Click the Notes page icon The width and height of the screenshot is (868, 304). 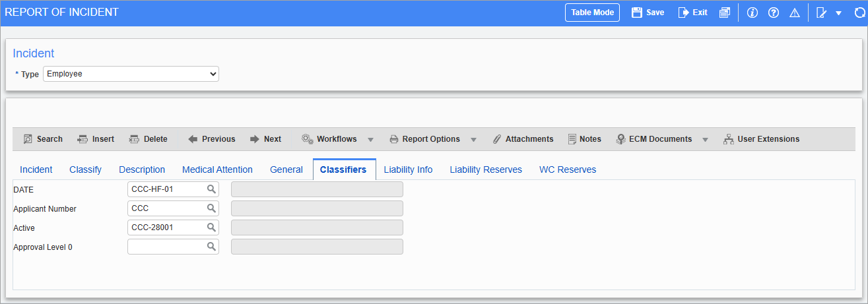pyautogui.click(x=572, y=139)
